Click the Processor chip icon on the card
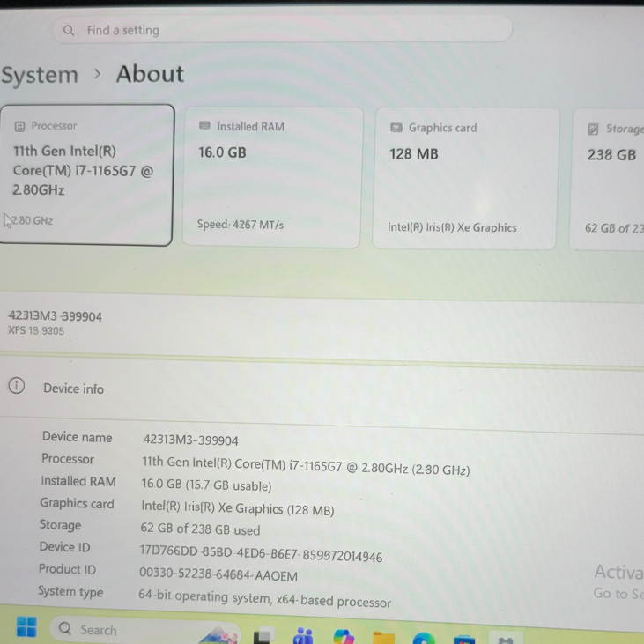This screenshot has width=644, height=644. pyautogui.click(x=19, y=126)
